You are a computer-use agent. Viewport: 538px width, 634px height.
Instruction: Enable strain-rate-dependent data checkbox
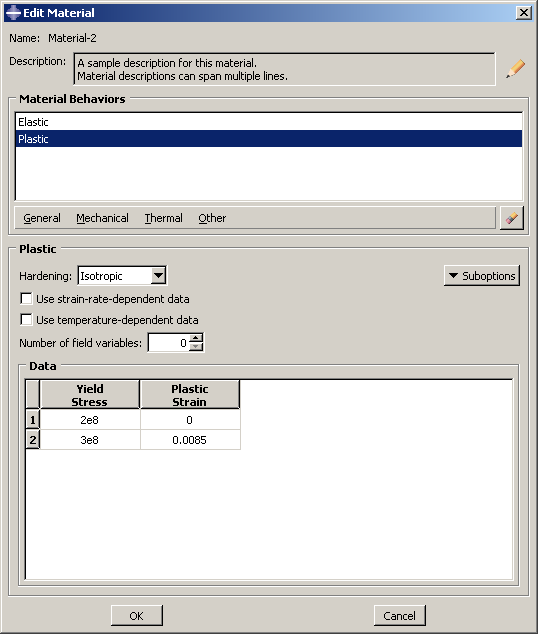(26, 299)
